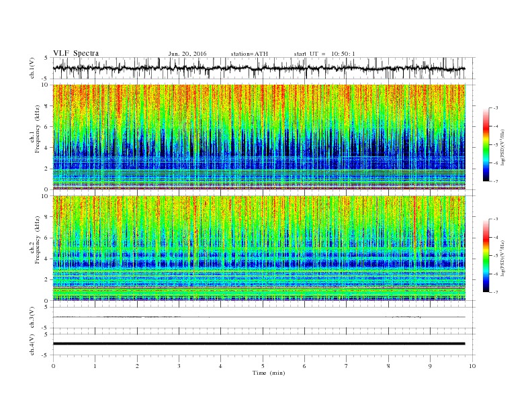Click the ch.1 Frequency (kHz) axis label

coord(35,128)
